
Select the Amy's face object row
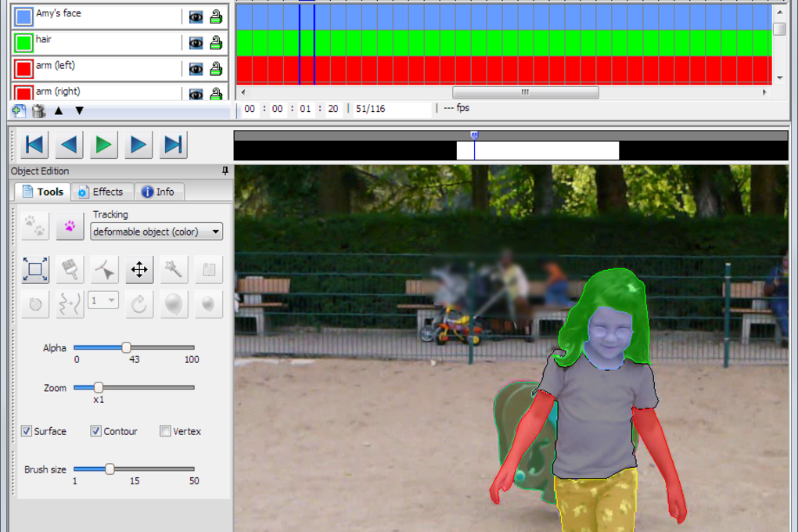[x=119, y=16]
